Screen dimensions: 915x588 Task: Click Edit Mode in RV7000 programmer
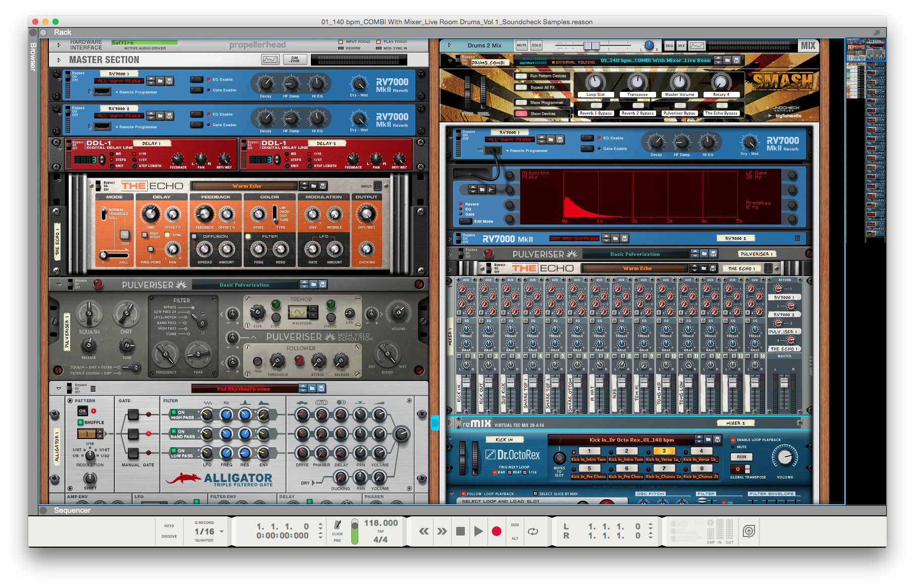pyautogui.click(x=466, y=221)
